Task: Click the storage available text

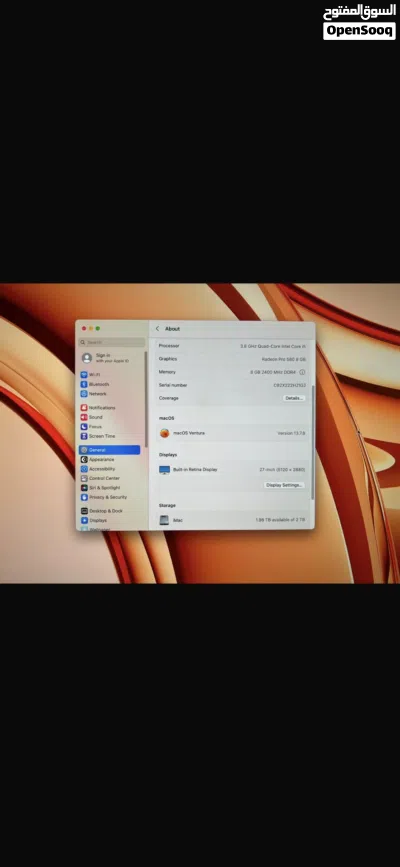Action: (280, 520)
